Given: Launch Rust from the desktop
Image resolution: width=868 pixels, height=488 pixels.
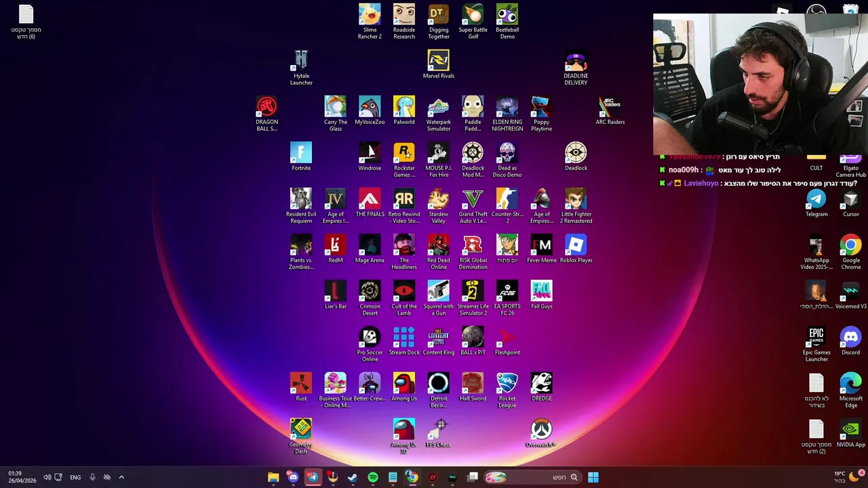Looking at the screenshot, I should point(301,387).
